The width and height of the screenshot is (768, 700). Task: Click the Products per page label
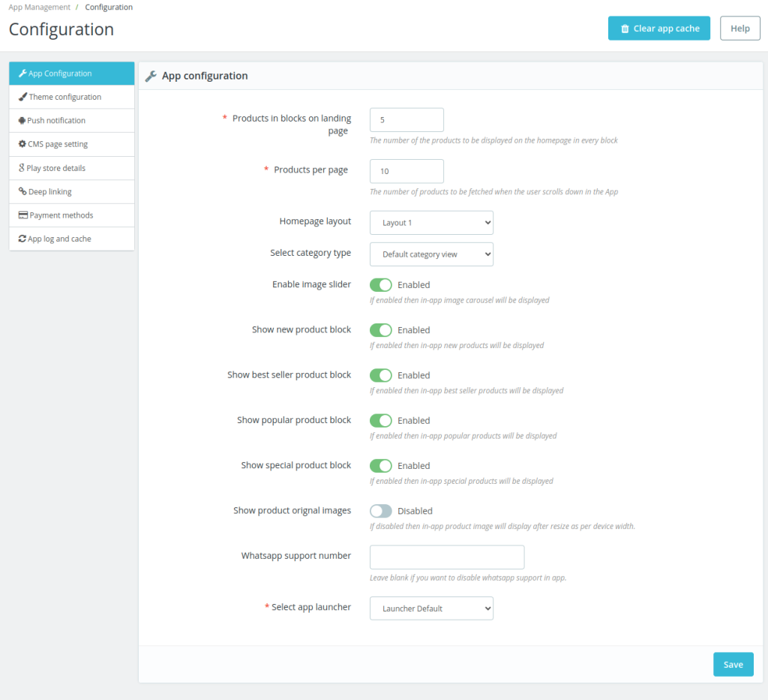[x=310, y=170]
